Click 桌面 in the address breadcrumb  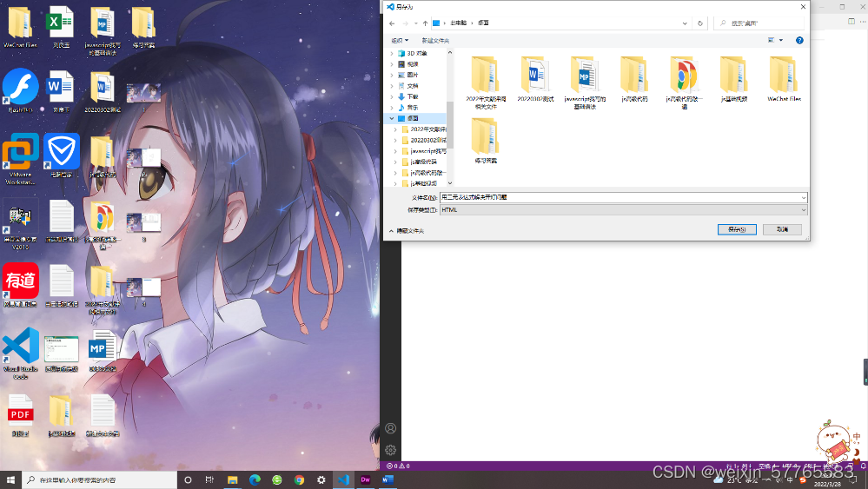483,23
